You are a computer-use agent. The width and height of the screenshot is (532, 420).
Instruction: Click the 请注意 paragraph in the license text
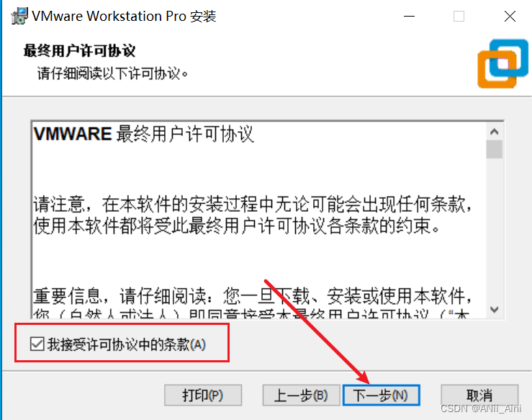click(x=253, y=215)
